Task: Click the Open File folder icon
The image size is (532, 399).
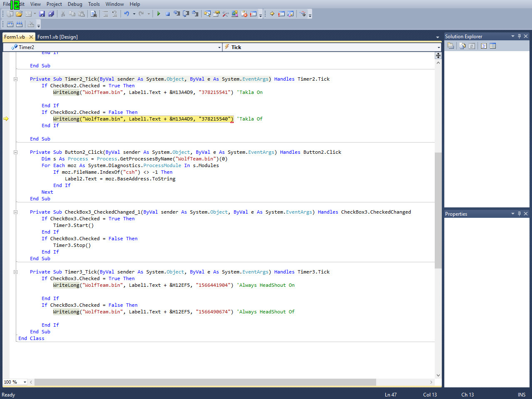Action: point(19,14)
